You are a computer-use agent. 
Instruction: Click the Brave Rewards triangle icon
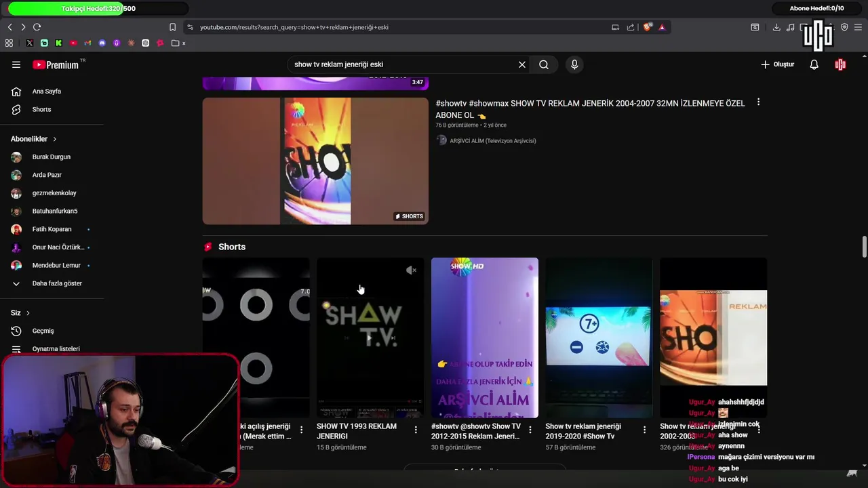(662, 27)
